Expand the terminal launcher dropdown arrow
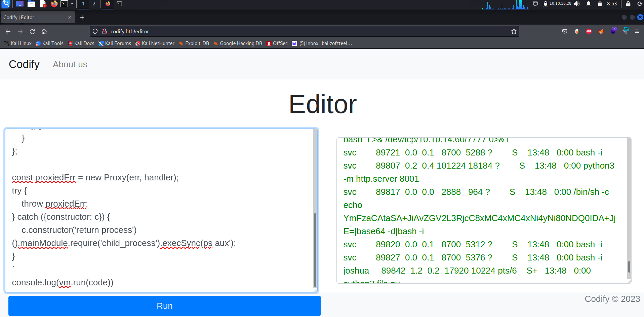 click(x=72, y=4)
